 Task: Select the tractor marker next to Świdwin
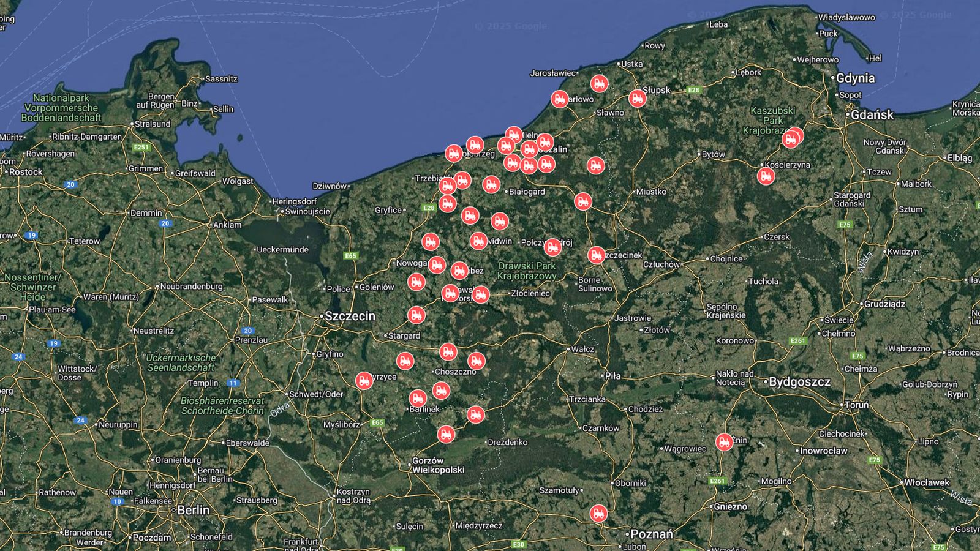(478, 241)
